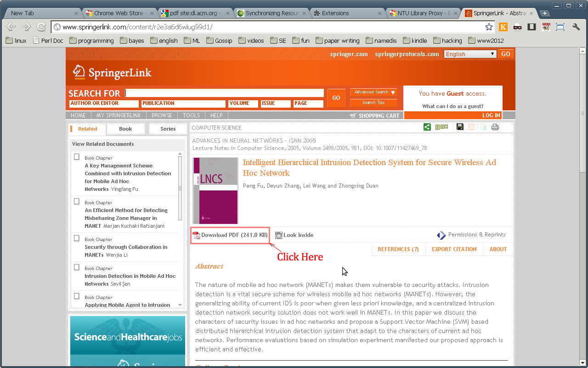This screenshot has height=368, width=588.
Task: Open the programming bookmarks folder
Action: (91, 40)
